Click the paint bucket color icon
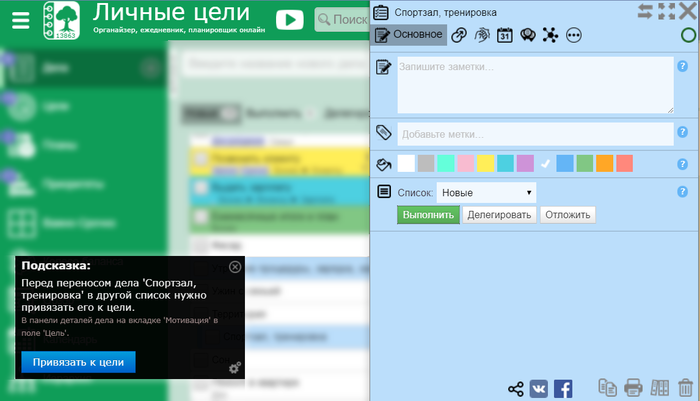The width and height of the screenshot is (700, 401). (383, 164)
